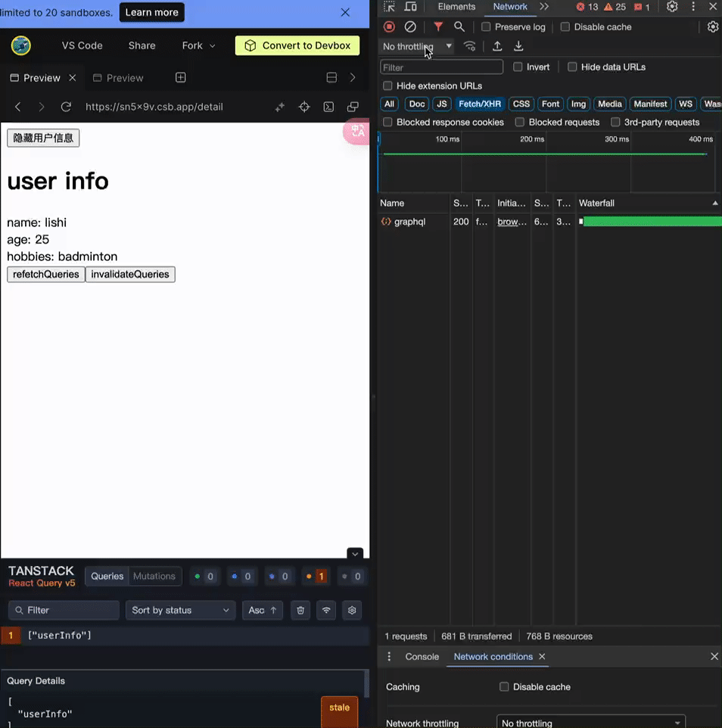Sort by Waterfall column arrow
Image resolution: width=722 pixels, height=728 pixels.
(715, 203)
